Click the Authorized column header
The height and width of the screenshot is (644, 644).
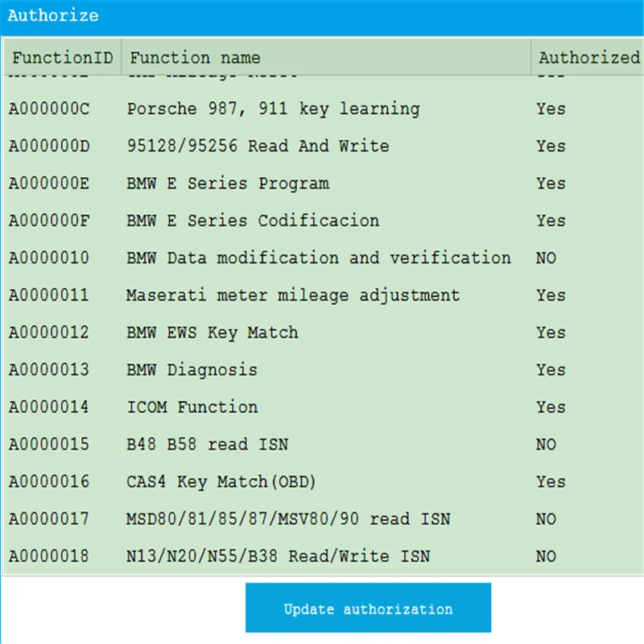588,57
